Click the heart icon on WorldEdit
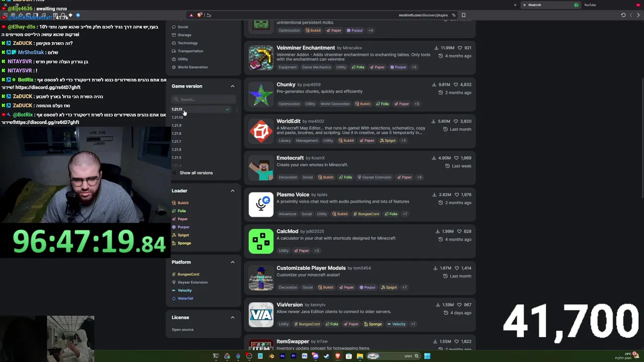The width and height of the screenshot is (644, 362). point(456,121)
